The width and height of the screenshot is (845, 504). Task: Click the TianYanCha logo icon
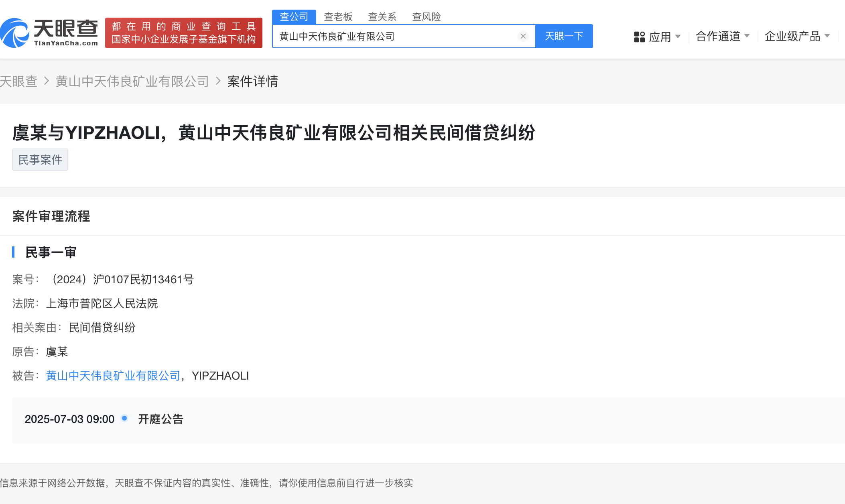[x=14, y=33]
